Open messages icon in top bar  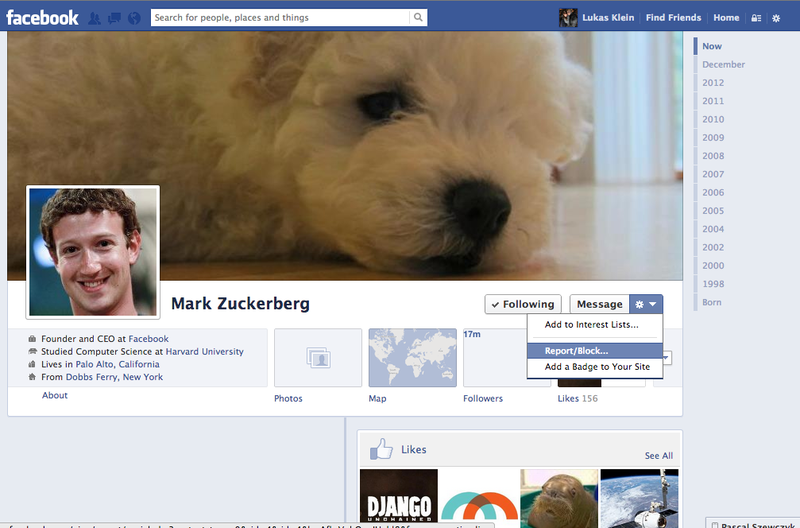114,18
